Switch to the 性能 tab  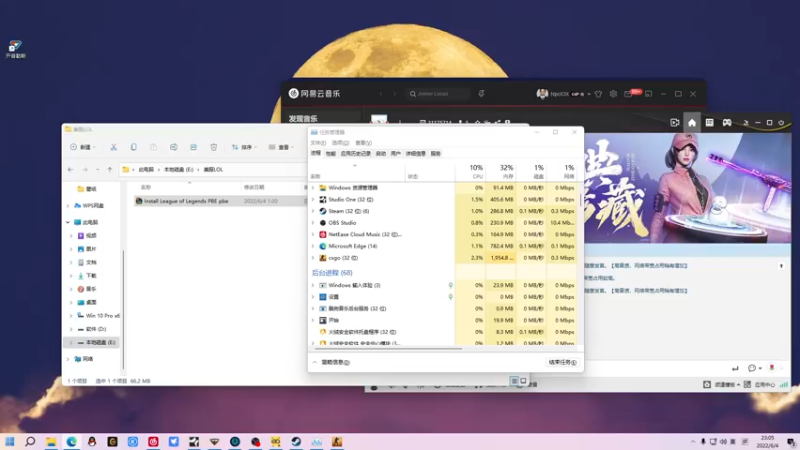(x=331, y=154)
